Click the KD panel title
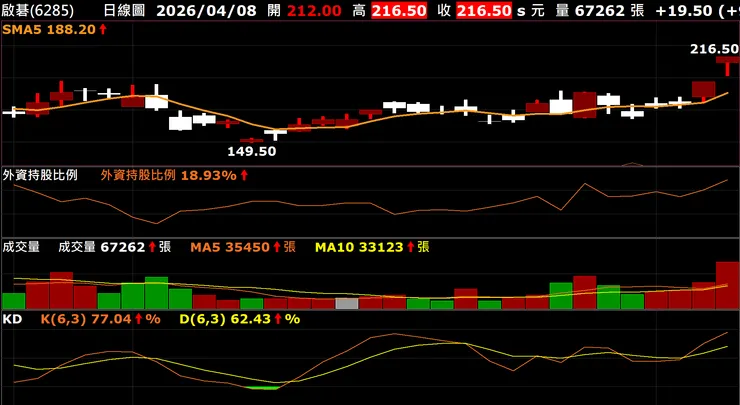 12,319
